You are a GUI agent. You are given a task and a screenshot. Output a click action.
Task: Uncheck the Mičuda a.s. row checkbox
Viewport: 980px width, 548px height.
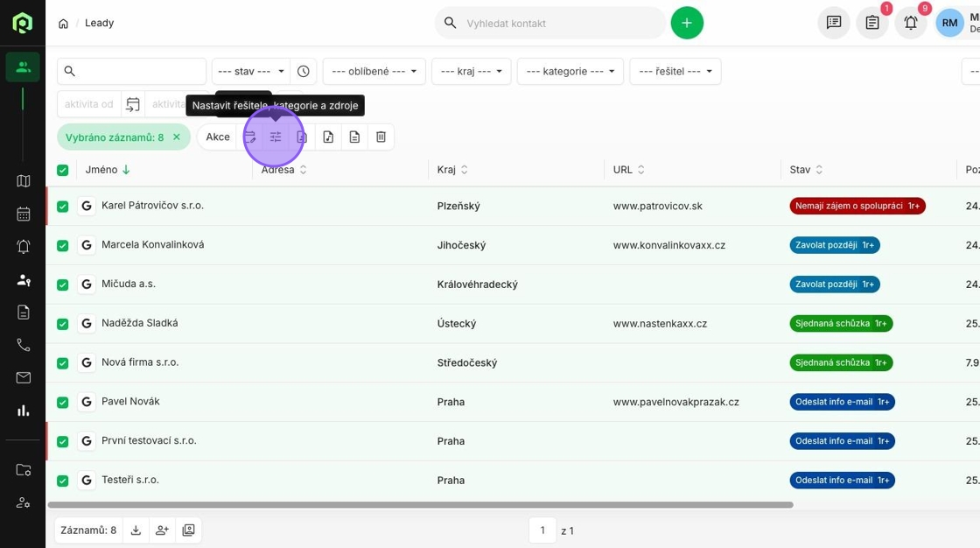(x=62, y=285)
